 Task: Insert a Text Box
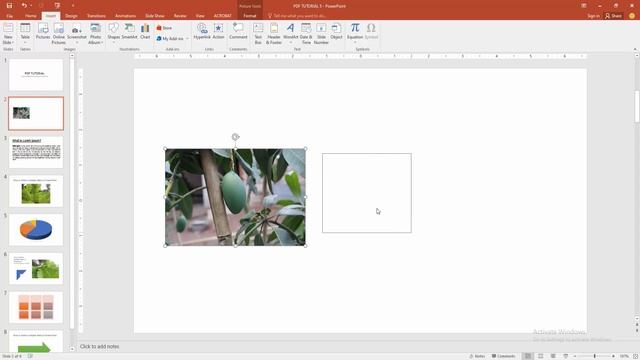point(258,33)
